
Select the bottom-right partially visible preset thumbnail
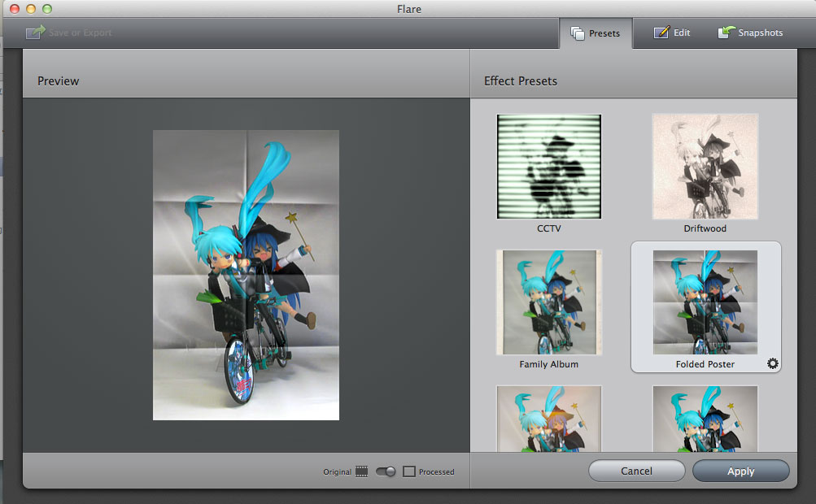click(x=705, y=419)
